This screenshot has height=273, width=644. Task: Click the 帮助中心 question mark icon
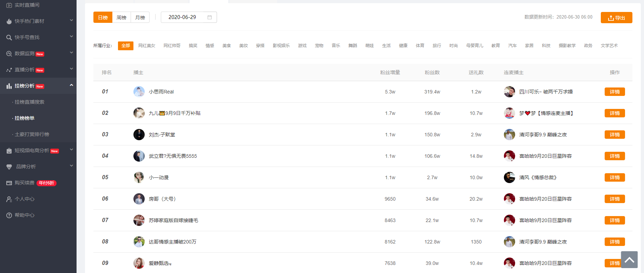[9, 215]
